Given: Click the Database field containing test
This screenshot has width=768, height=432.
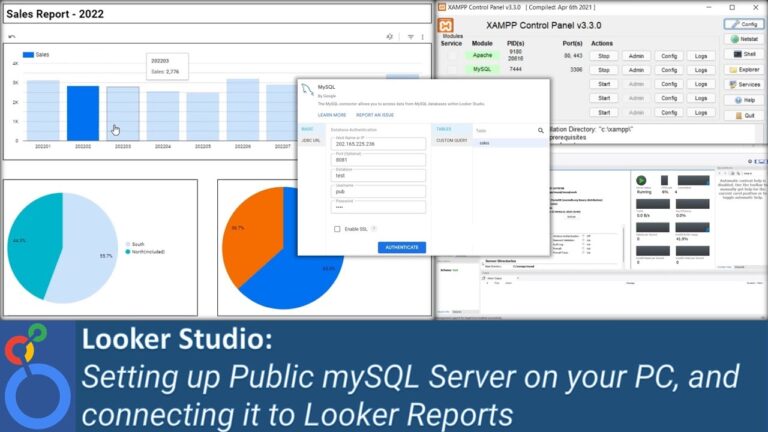Looking at the screenshot, I should pyautogui.click(x=378, y=175).
